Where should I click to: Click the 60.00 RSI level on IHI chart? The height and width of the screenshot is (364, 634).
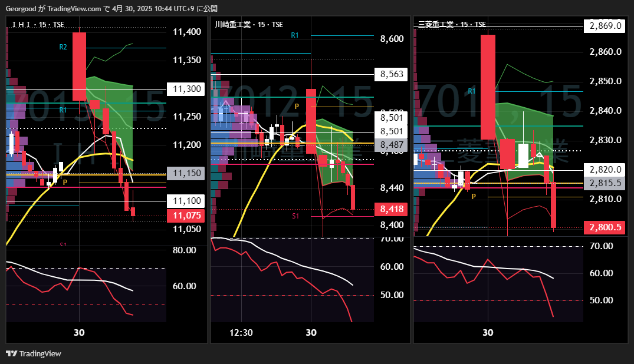[x=185, y=286]
